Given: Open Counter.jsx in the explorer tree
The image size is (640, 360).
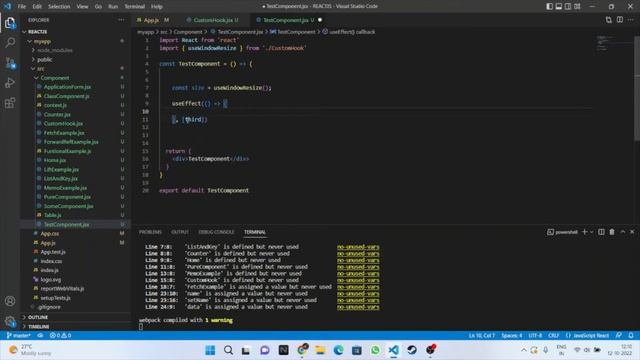Looking at the screenshot, I should (57, 115).
